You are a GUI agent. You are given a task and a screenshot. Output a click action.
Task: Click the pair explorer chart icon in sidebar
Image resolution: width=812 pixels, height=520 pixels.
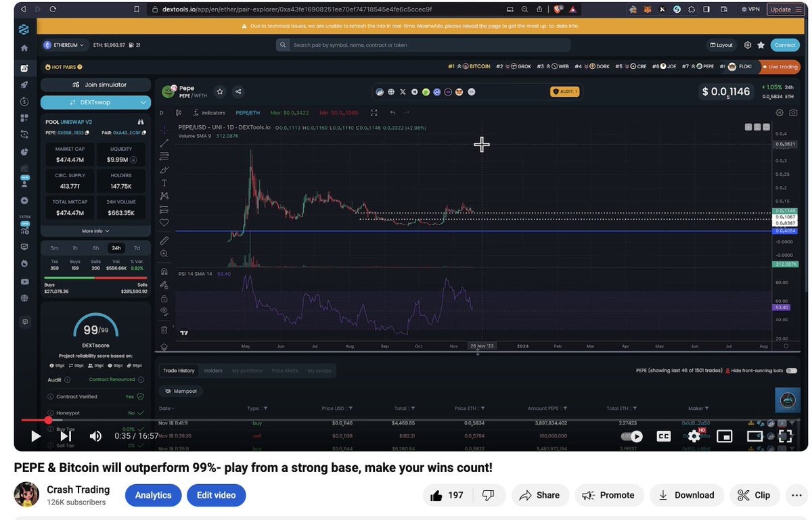point(24,68)
